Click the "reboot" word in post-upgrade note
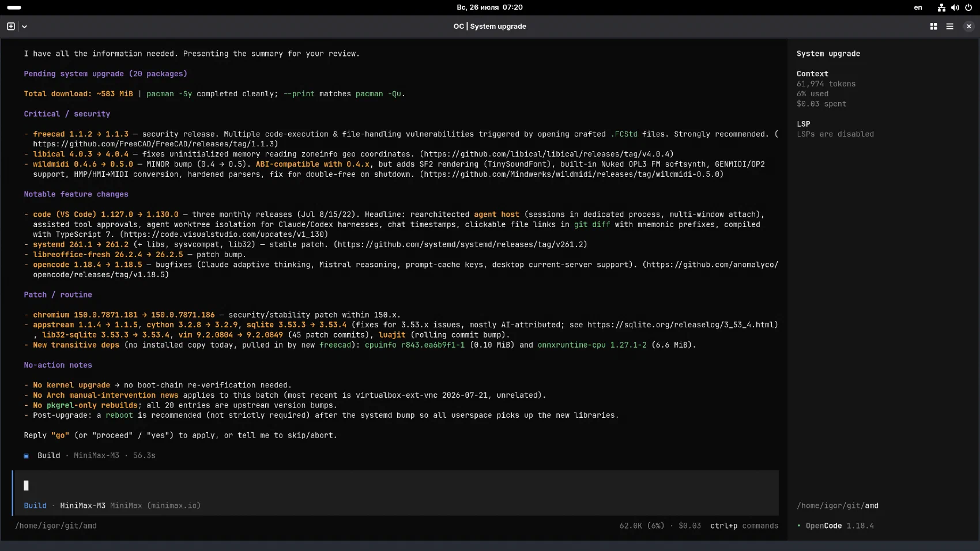Viewport: 980px width, 551px height. click(119, 416)
